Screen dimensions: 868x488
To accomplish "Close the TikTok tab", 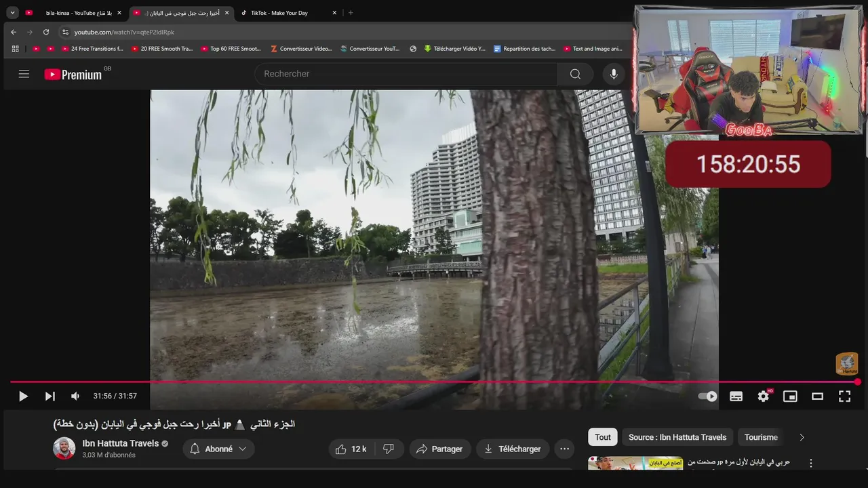I will pyautogui.click(x=334, y=13).
